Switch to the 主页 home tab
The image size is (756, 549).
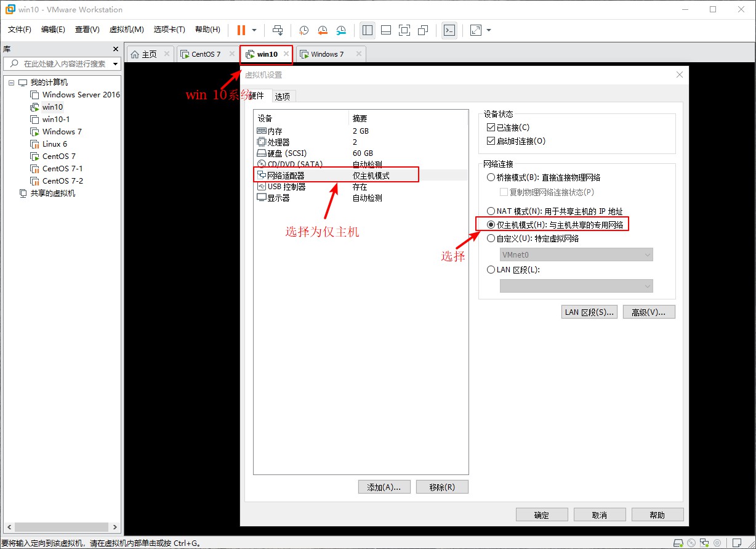coord(150,54)
